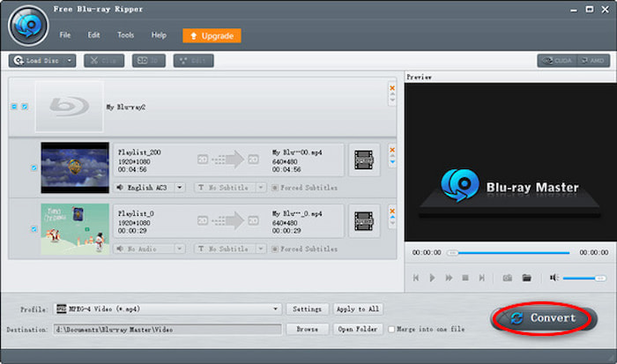Select the Playlist_200 video thumbnail
This screenshot has height=364, width=617.
coord(75,167)
